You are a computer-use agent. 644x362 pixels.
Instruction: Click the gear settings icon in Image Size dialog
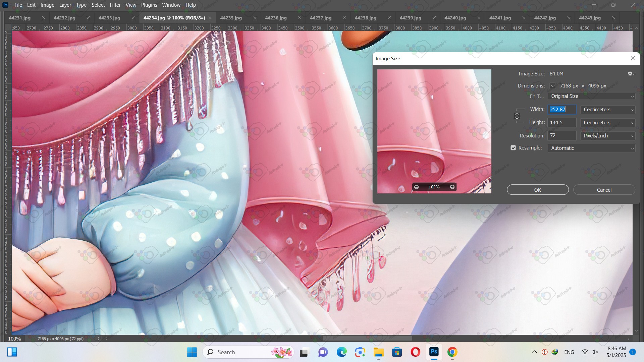pos(631,74)
